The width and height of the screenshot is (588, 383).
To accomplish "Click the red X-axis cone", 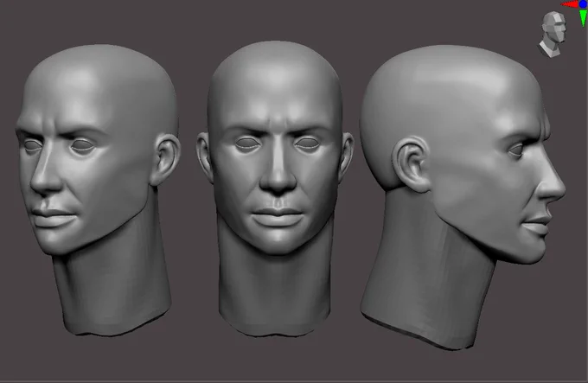I will [x=570, y=4].
